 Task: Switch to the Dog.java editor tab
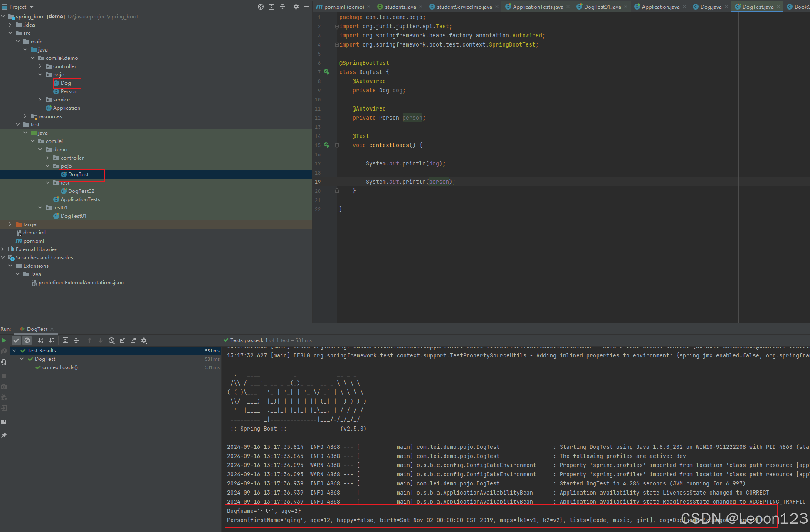[x=710, y=7]
